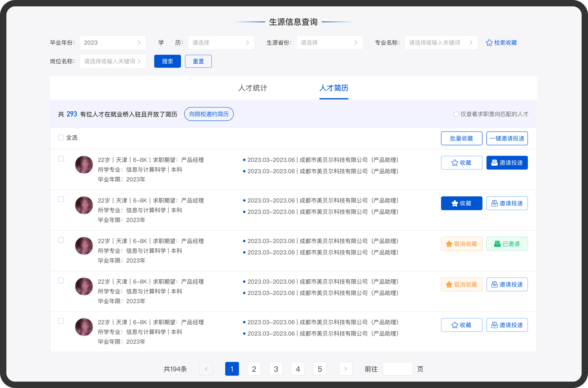Select the 人才简历 tab
Screen dimensions: 588x388
tap(333, 88)
